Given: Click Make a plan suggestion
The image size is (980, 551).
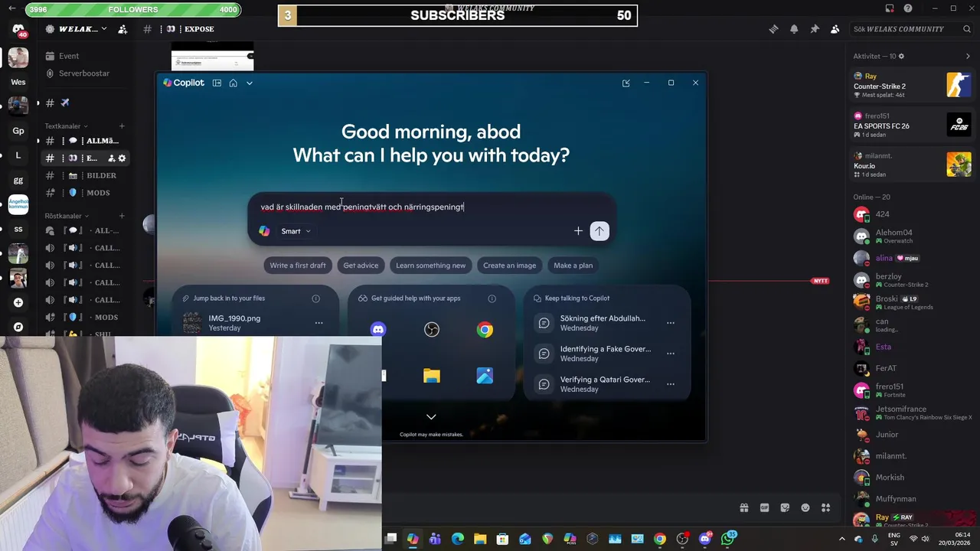Looking at the screenshot, I should [573, 266].
